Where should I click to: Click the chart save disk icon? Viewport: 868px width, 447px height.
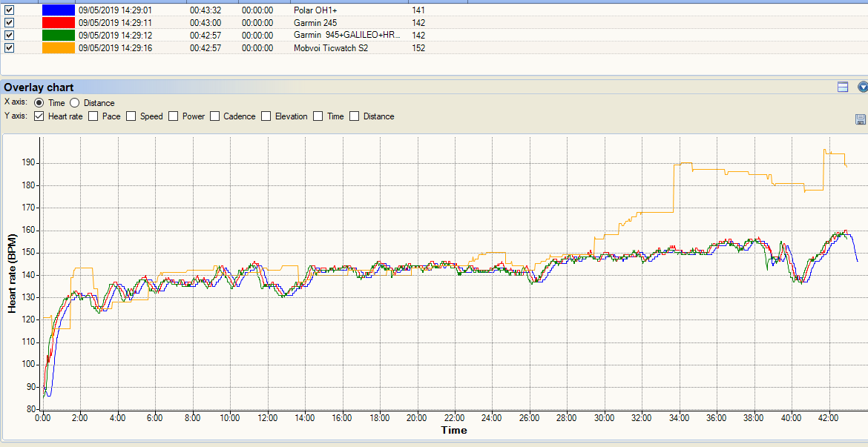861,119
